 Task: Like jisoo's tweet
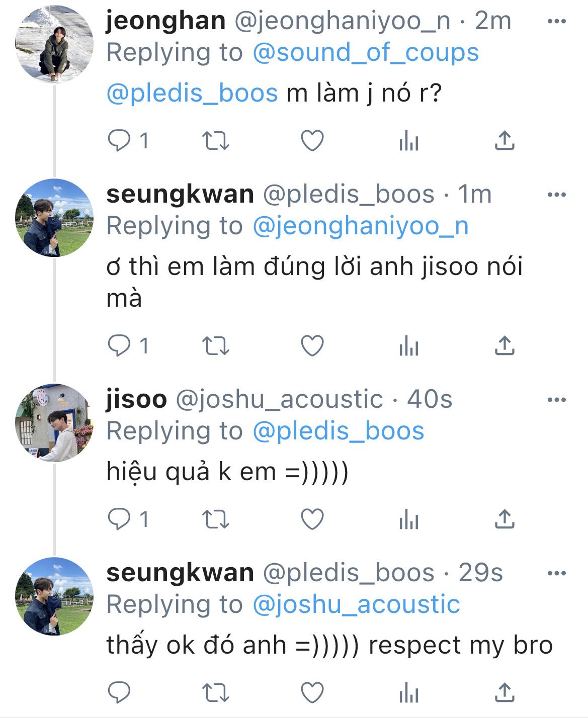point(312,519)
